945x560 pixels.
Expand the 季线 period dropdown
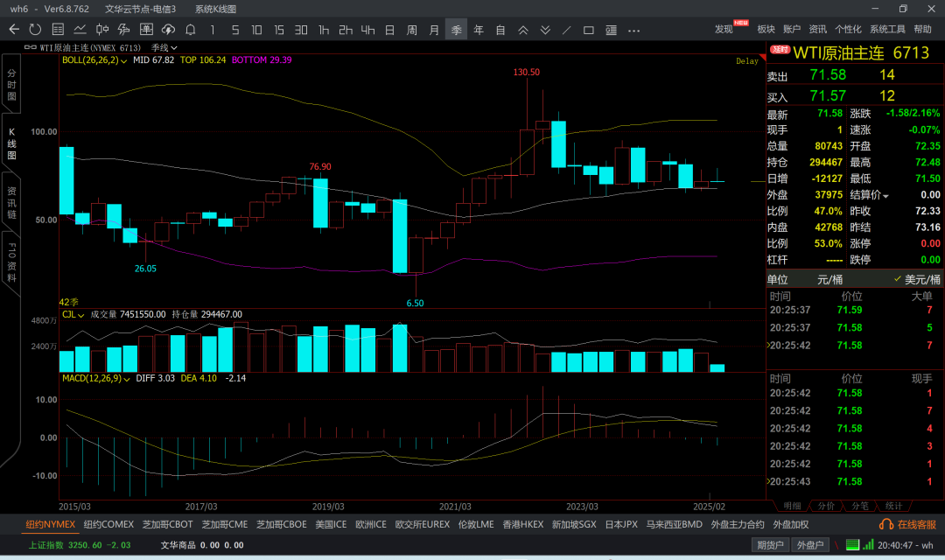164,47
